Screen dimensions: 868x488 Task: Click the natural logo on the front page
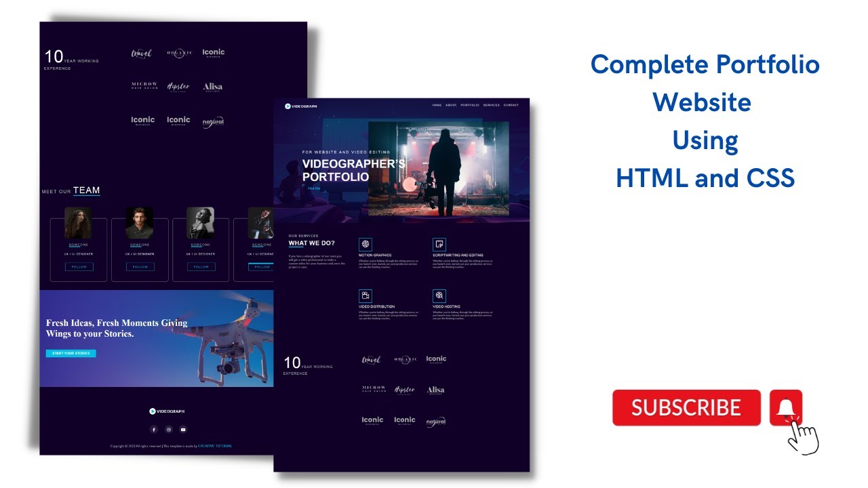(436, 422)
